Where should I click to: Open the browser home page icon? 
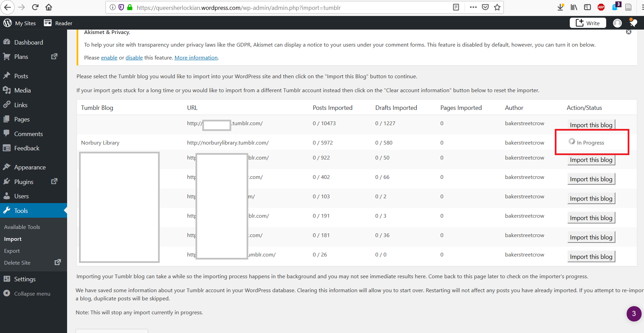pos(49,7)
